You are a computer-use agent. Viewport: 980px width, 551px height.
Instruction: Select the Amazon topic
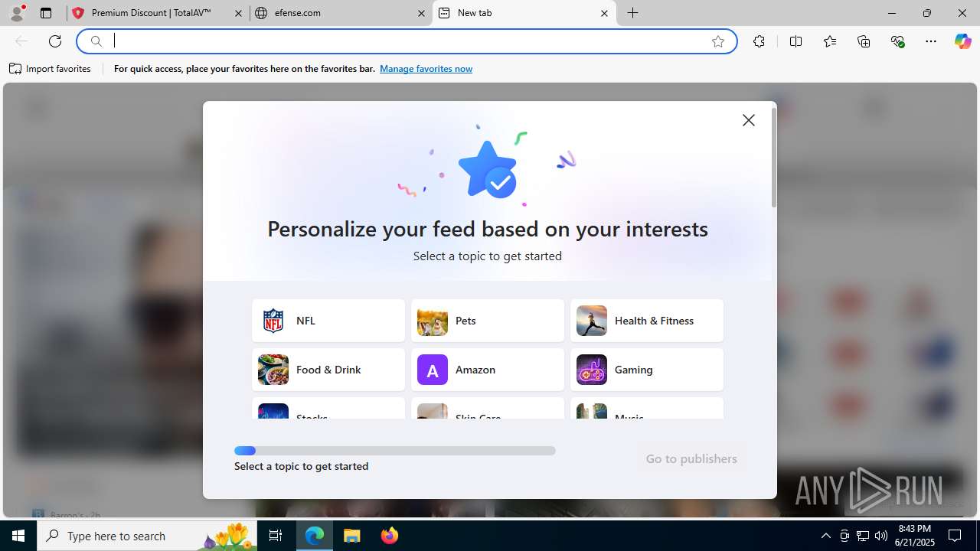[x=488, y=370]
